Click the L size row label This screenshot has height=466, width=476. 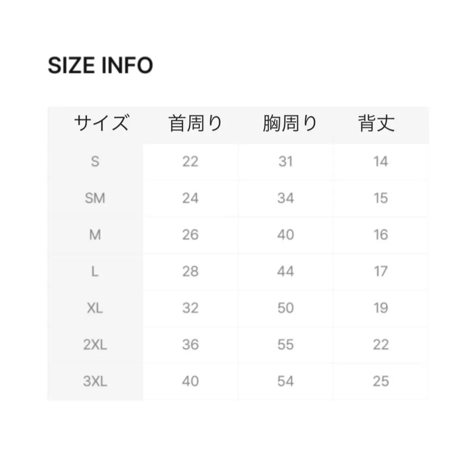(95, 272)
